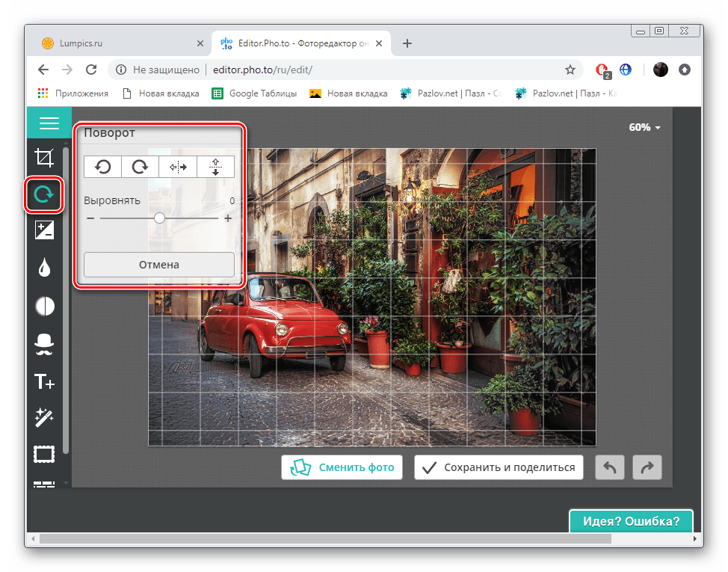This screenshot has height=572, width=728.
Task: Go back in browser history
Action: [43, 70]
